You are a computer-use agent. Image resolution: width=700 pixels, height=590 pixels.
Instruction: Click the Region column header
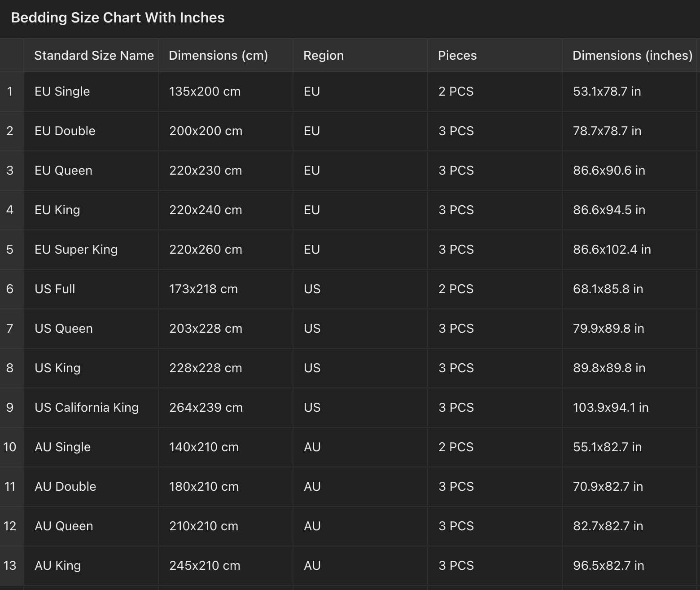click(x=324, y=56)
